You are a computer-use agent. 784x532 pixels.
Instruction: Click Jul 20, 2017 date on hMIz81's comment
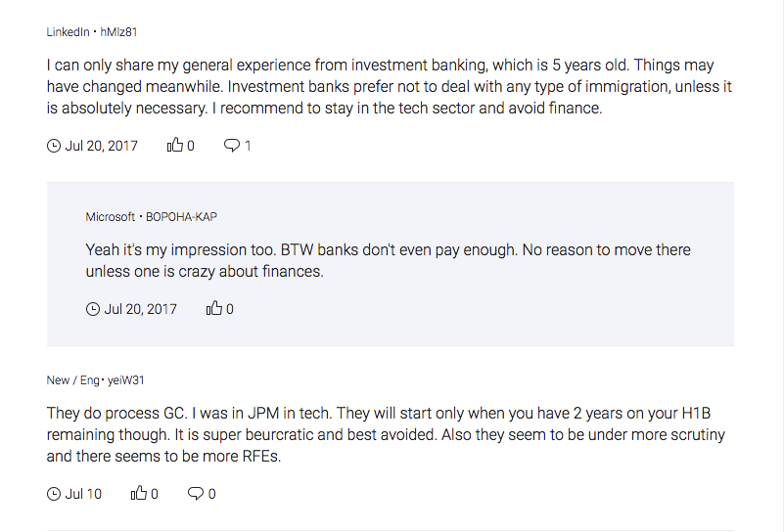(101, 146)
